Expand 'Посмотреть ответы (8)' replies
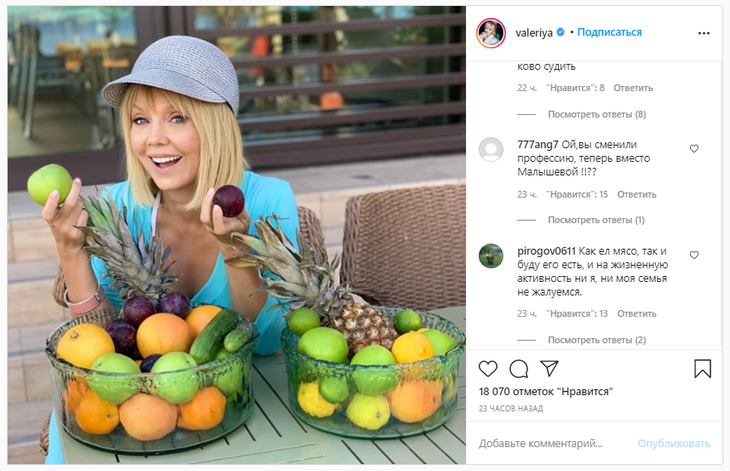Screen dimensions: 730x471 [x=596, y=114]
